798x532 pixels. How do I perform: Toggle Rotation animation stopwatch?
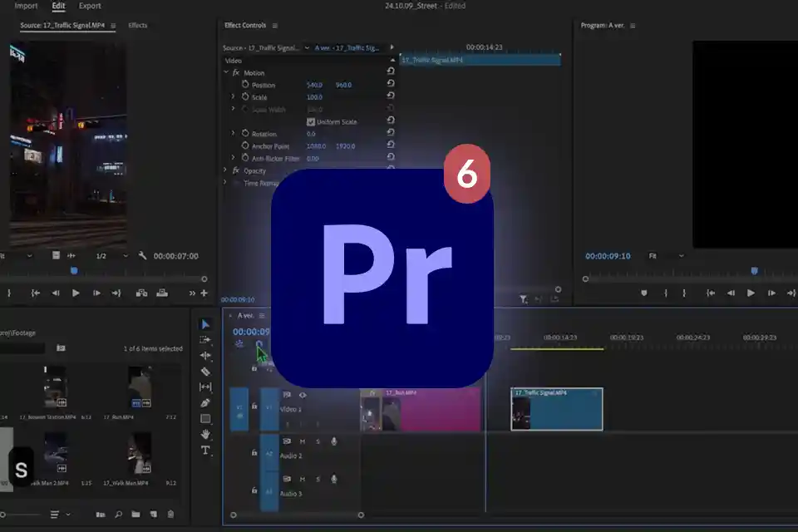click(245, 133)
